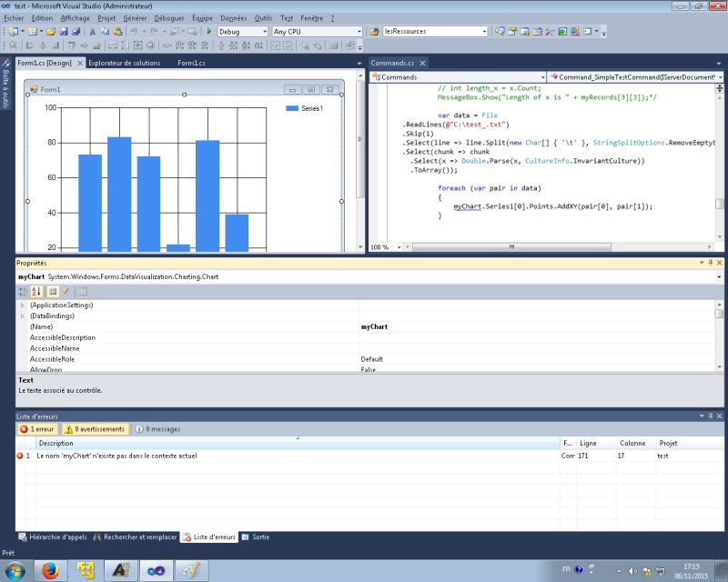This screenshot has height=582, width=728.
Task: Click the Undo arrow icon
Action: (134, 31)
